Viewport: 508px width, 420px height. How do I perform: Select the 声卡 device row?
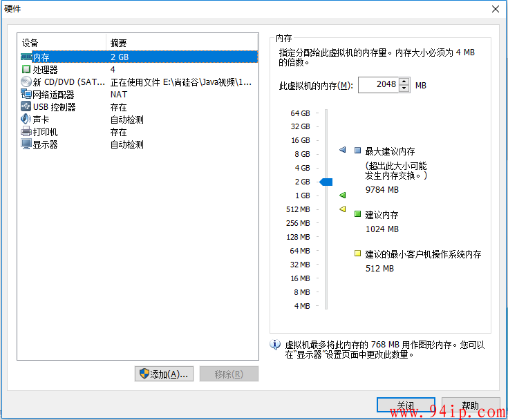click(139, 120)
